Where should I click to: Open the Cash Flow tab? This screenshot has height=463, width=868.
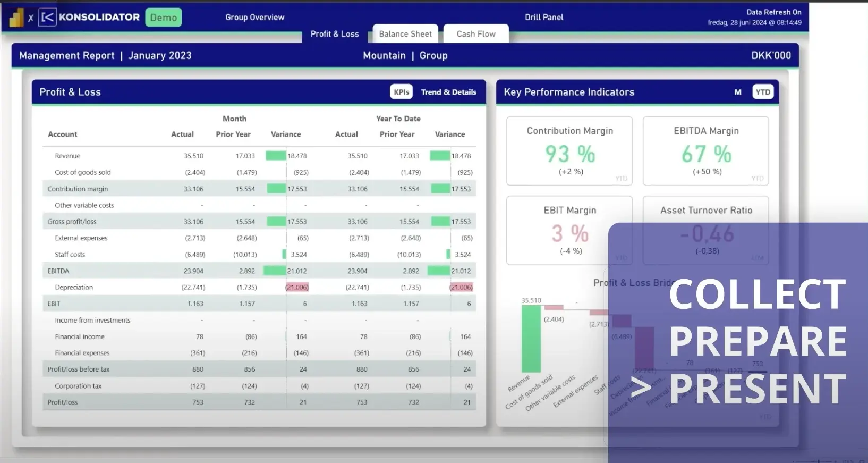pos(476,33)
